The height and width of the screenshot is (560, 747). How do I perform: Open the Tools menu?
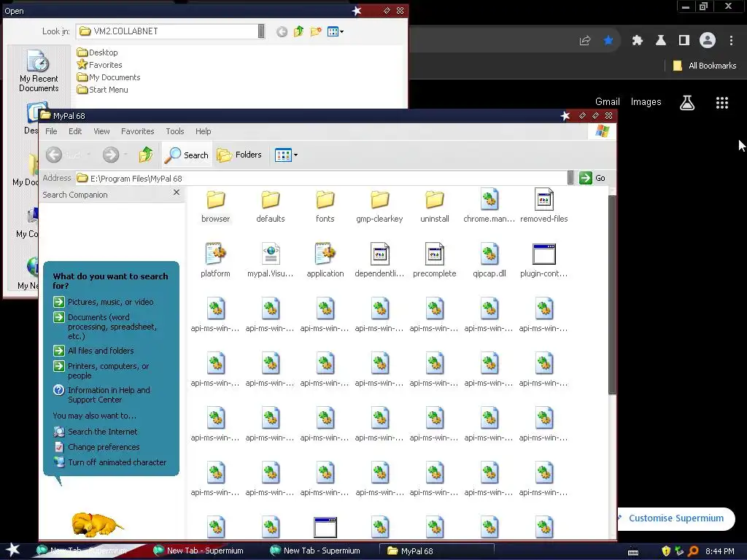tap(175, 131)
